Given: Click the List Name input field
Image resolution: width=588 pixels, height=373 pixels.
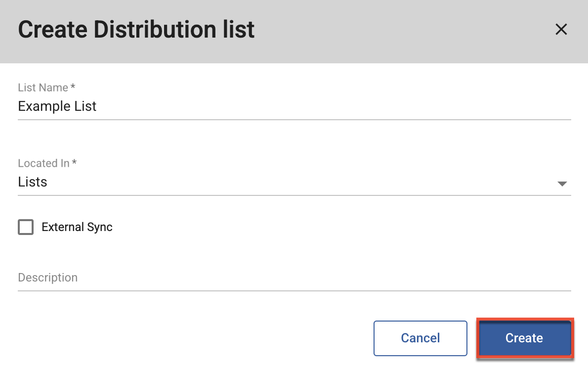Looking at the screenshot, I should pos(198,106).
